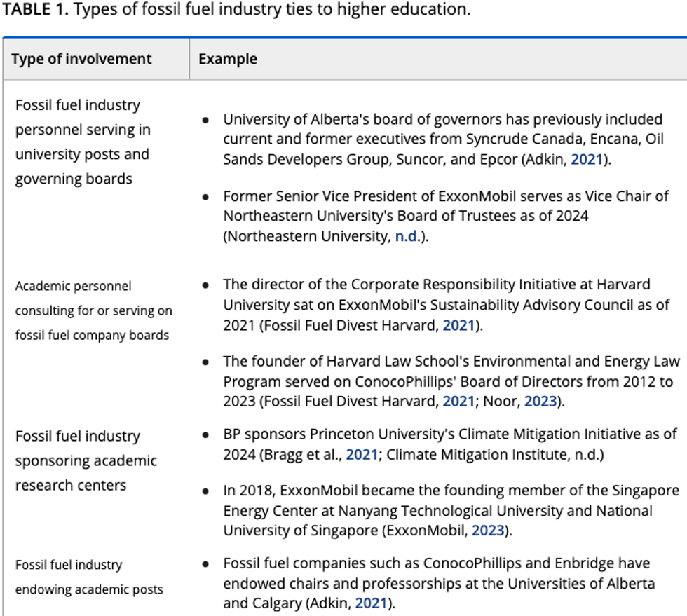Click the University of Alberta board of governors bullet text
The height and width of the screenshot is (616, 687).
tap(442, 139)
